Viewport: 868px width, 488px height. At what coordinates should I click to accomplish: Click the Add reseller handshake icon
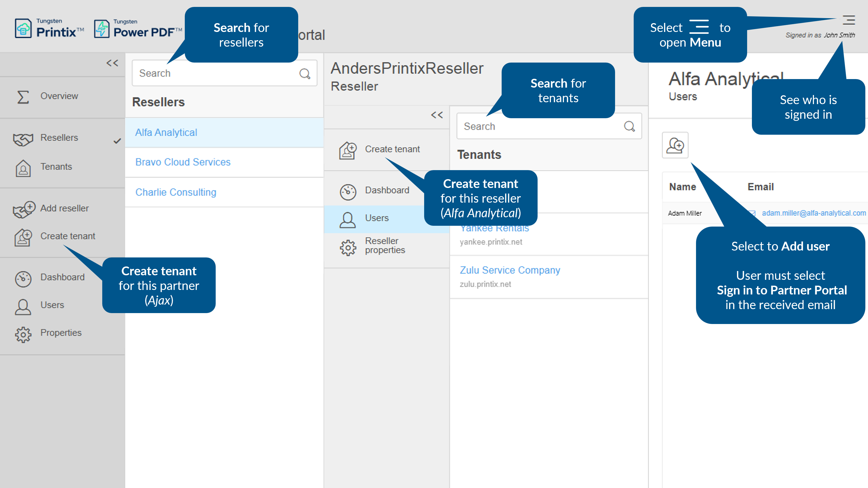(24, 209)
